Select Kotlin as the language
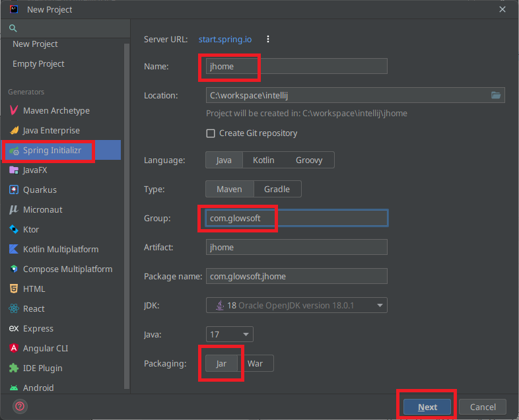 pyautogui.click(x=263, y=160)
